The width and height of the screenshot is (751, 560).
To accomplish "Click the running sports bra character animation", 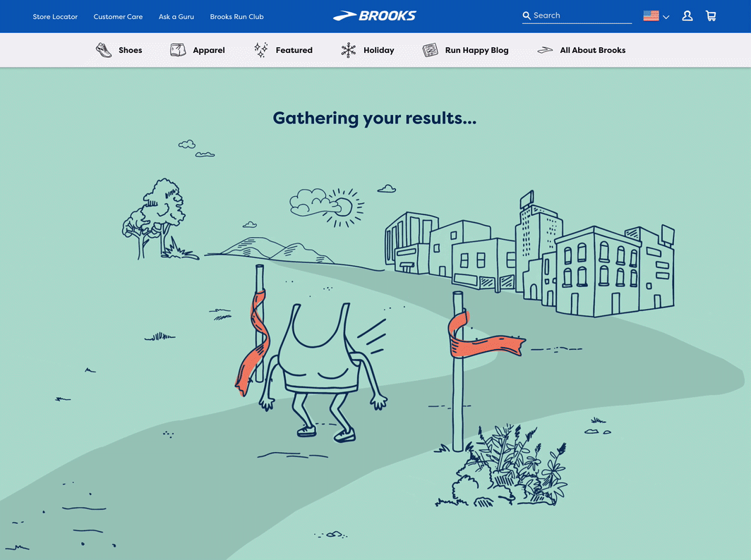I will (323, 372).
